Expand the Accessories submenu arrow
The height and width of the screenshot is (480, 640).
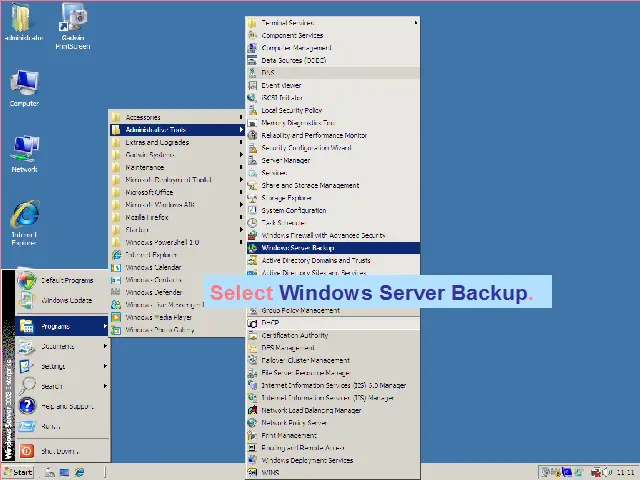point(241,117)
